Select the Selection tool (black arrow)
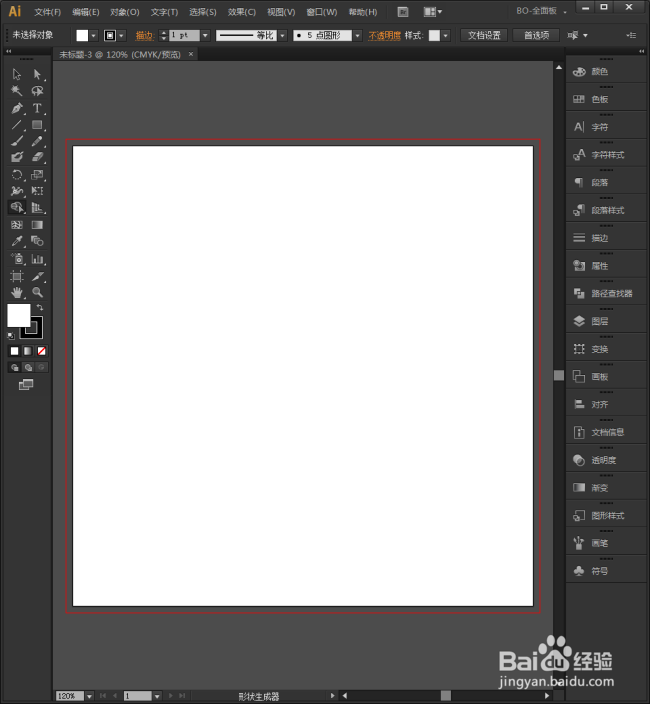 17,74
